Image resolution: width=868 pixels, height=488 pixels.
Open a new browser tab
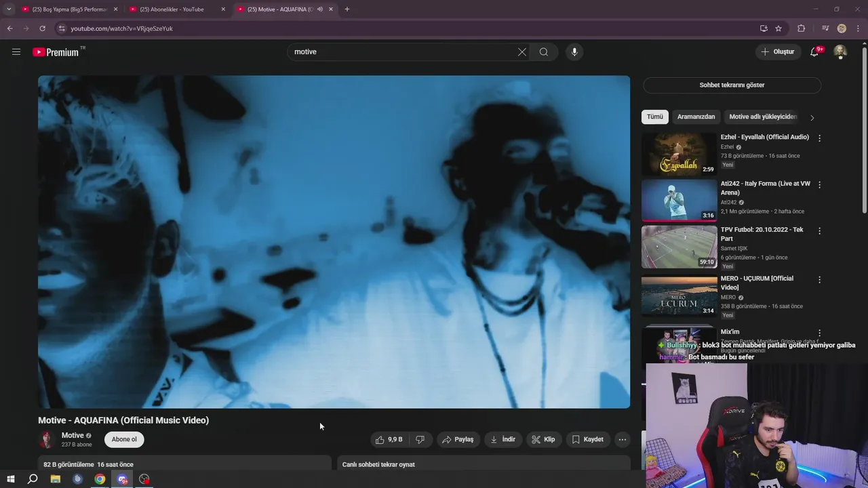click(347, 9)
